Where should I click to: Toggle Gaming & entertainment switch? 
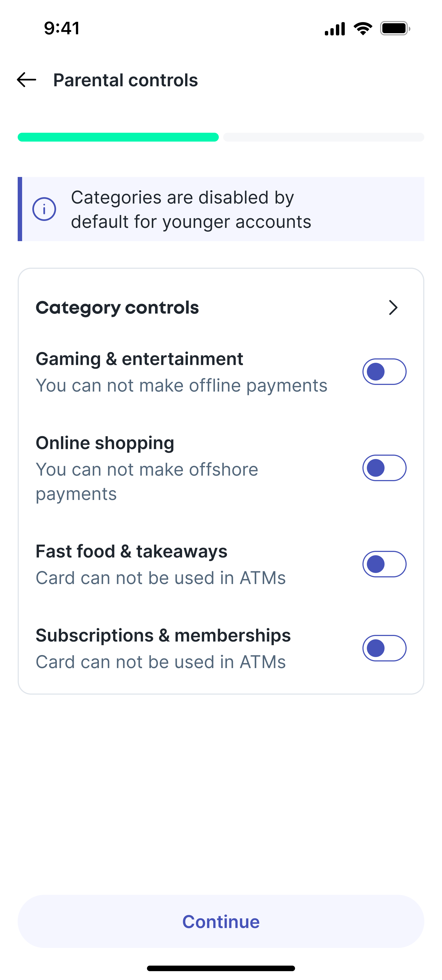coord(384,372)
